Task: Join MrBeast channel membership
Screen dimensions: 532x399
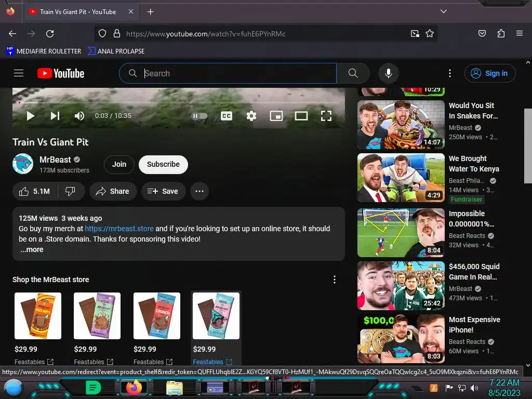Action: coord(119,165)
